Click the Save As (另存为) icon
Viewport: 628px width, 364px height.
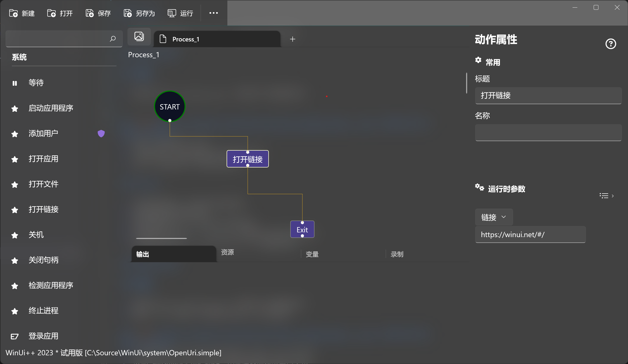(x=128, y=13)
